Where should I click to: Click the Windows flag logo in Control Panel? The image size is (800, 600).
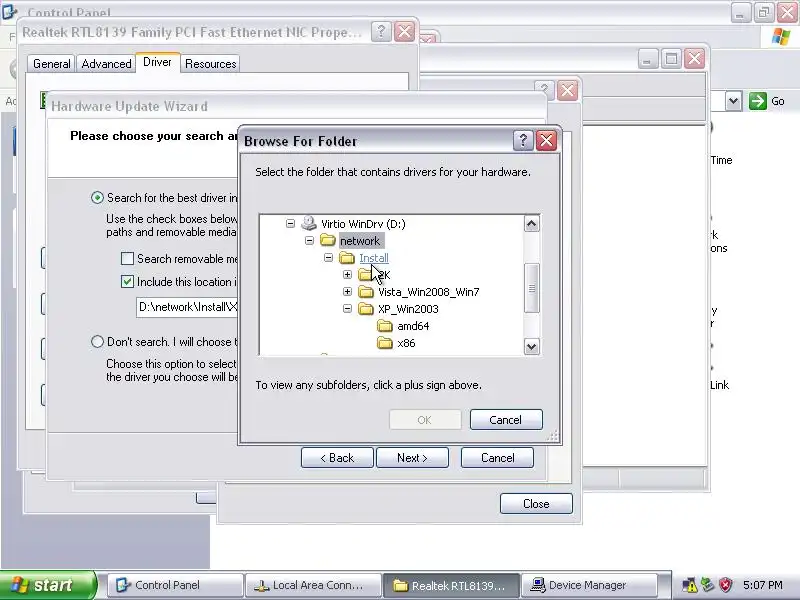[x=781, y=36]
